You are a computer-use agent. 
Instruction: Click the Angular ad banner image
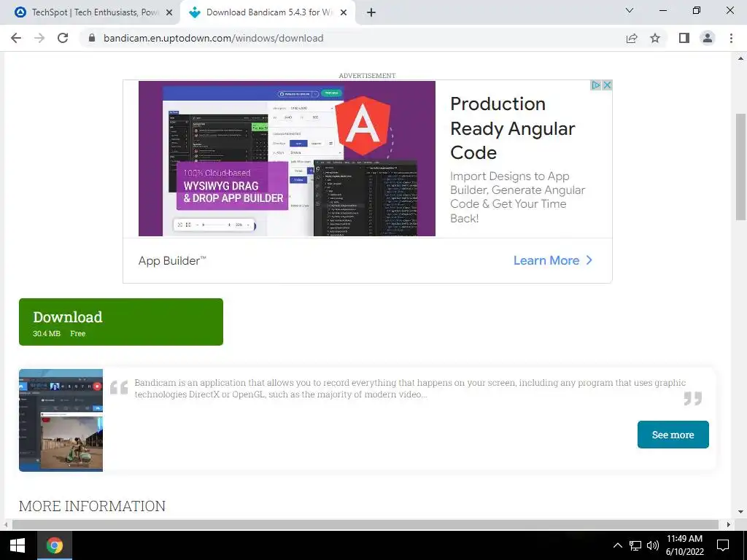point(287,158)
